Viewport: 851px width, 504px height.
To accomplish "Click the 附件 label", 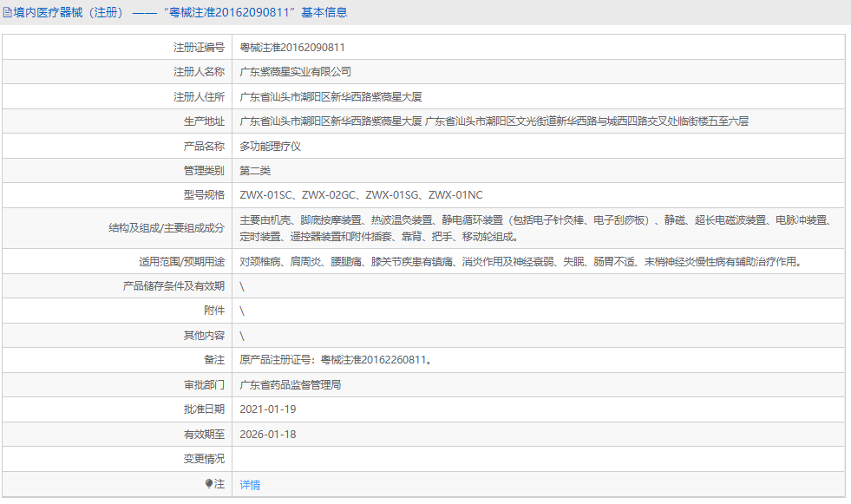I will point(214,311).
